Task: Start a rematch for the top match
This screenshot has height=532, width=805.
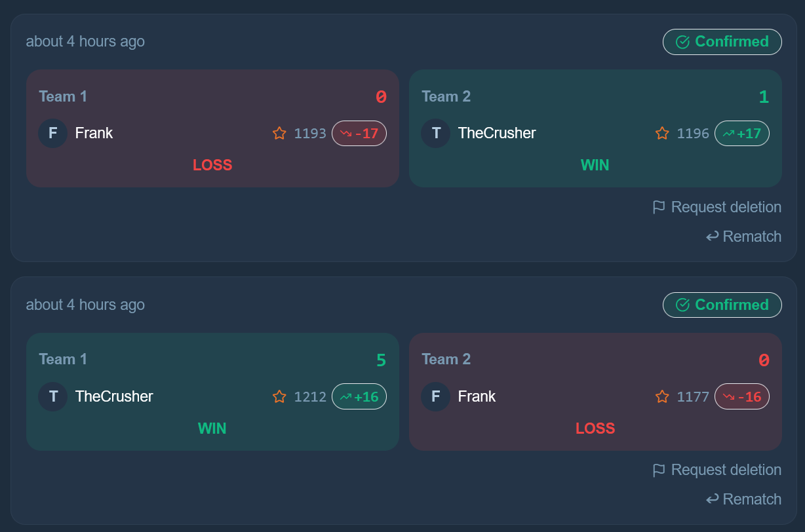Action: pos(743,237)
